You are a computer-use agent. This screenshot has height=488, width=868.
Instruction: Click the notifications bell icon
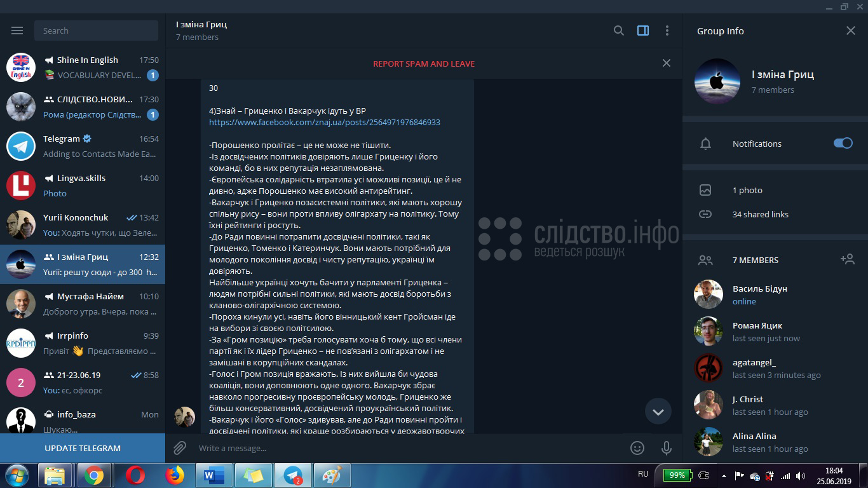pyautogui.click(x=705, y=144)
